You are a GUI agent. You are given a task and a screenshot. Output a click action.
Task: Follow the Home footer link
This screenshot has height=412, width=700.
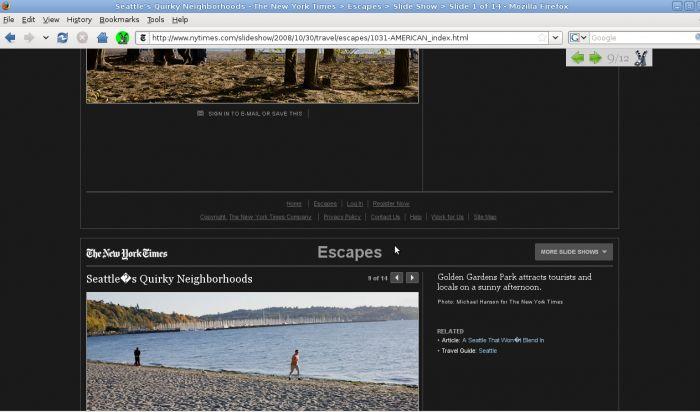(294, 204)
